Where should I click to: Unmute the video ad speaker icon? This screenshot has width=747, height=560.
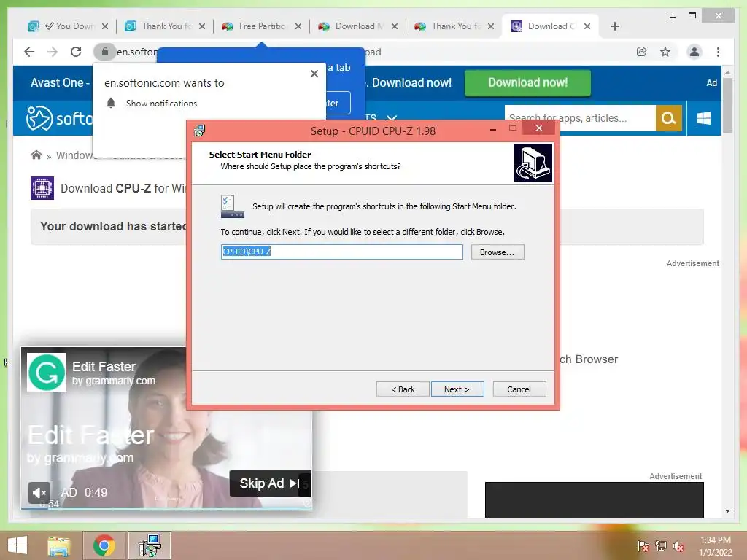point(39,492)
